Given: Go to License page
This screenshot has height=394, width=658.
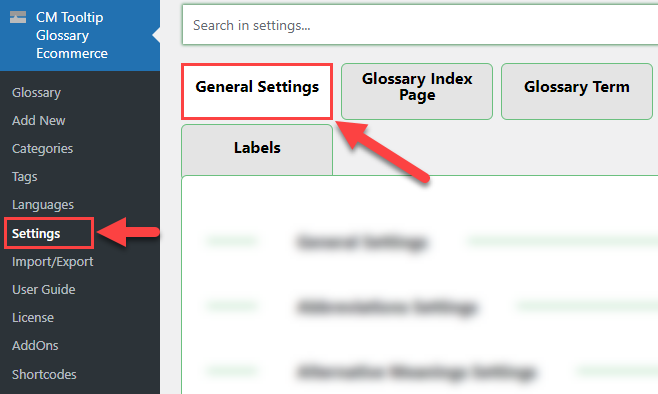Looking at the screenshot, I should [33, 318].
